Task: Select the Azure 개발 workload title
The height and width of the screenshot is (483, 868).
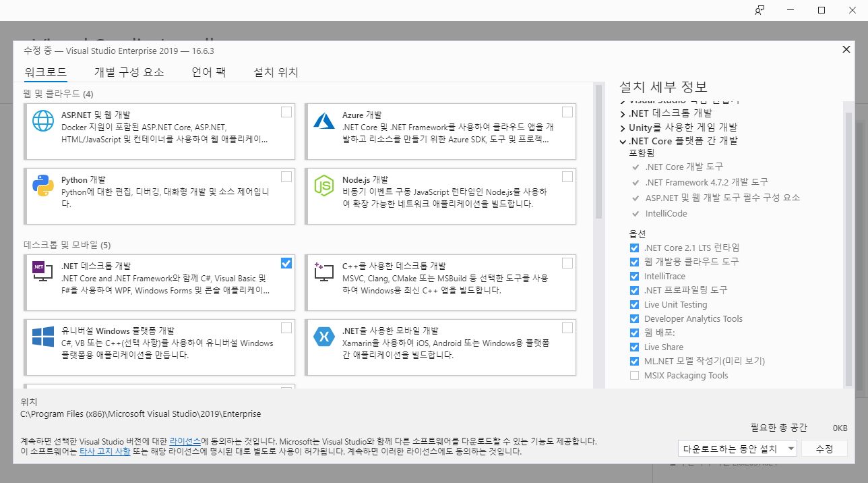Action: click(362, 115)
